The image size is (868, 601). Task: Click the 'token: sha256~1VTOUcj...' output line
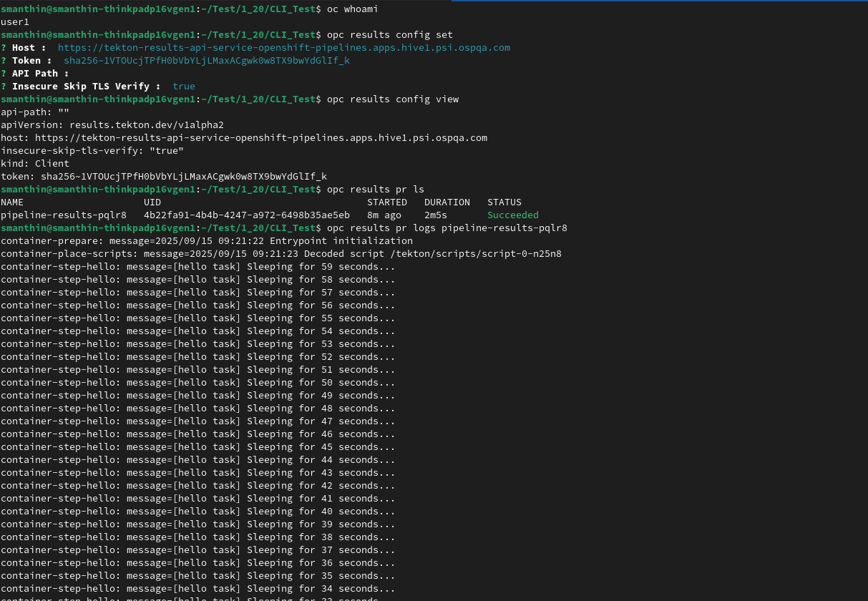(x=164, y=177)
